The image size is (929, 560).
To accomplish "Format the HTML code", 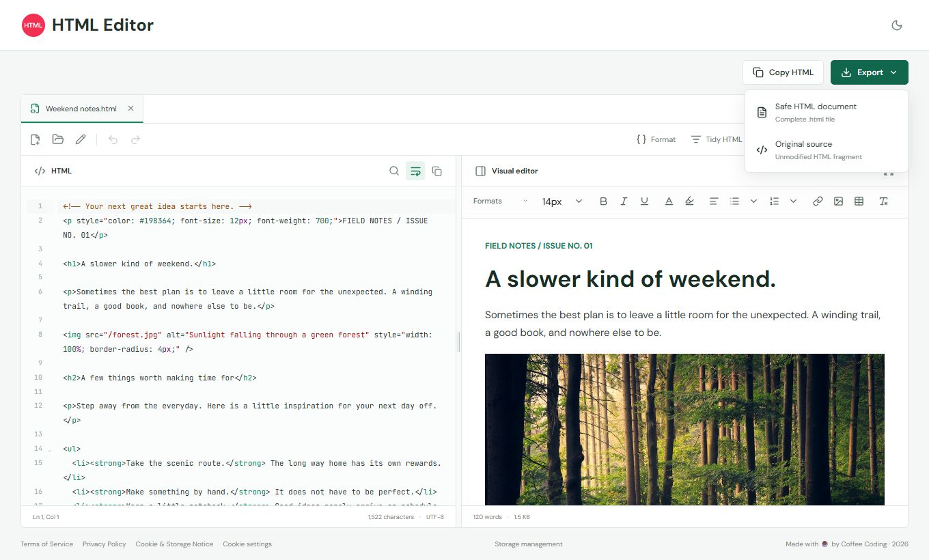I will coord(656,139).
